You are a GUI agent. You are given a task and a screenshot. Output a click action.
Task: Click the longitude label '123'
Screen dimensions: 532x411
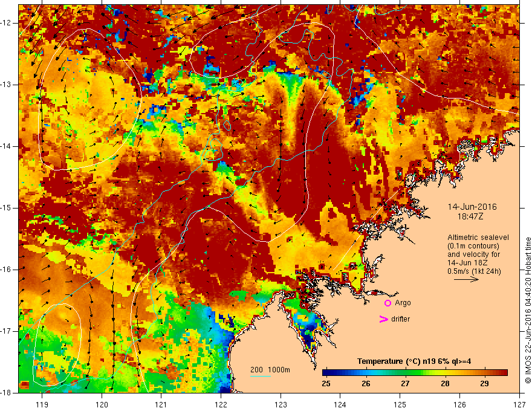point(281,404)
